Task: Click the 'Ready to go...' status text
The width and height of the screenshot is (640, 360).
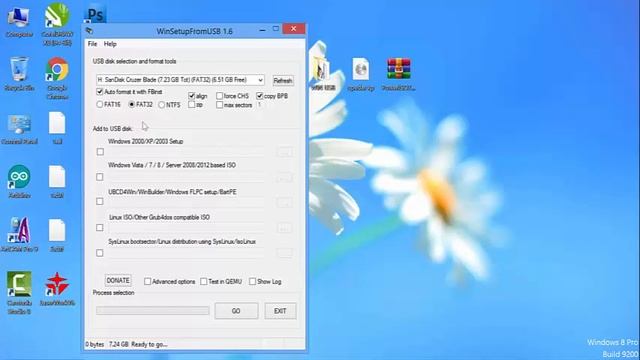Action: (x=149, y=344)
